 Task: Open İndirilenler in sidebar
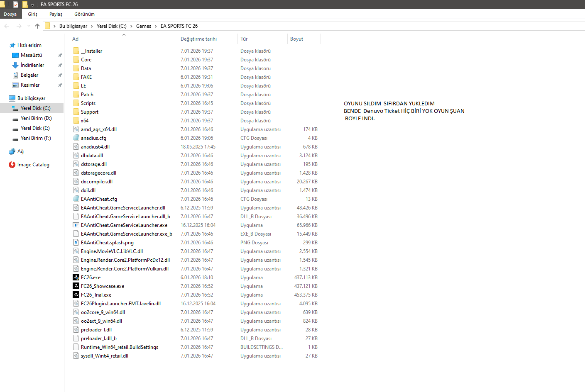pyautogui.click(x=32, y=65)
